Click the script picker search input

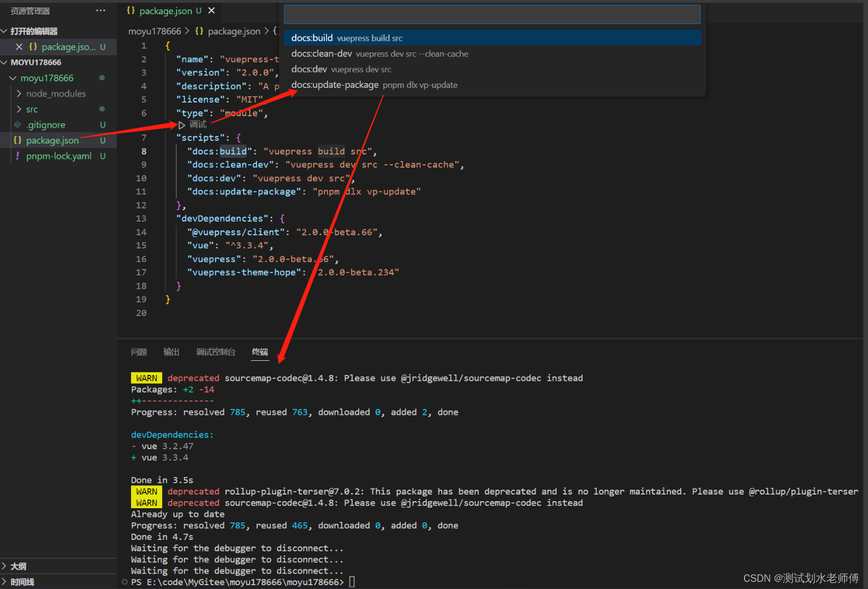pos(492,15)
